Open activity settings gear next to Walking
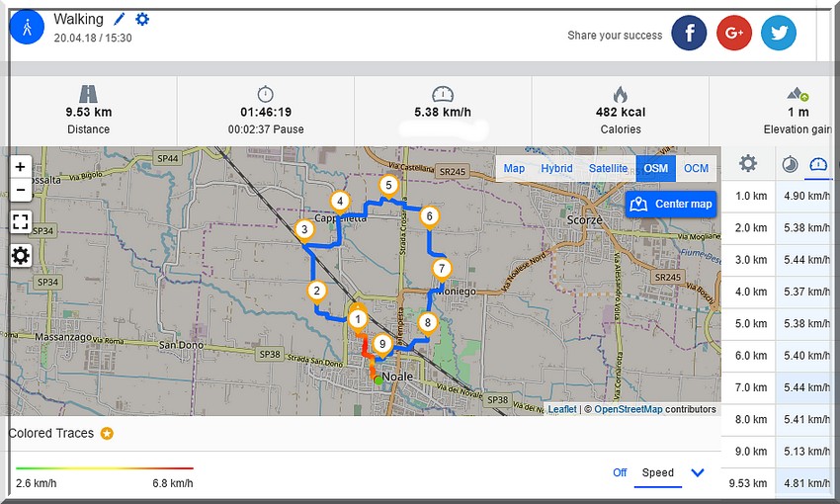The width and height of the screenshot is (840, 504). [x=142, y=19]
